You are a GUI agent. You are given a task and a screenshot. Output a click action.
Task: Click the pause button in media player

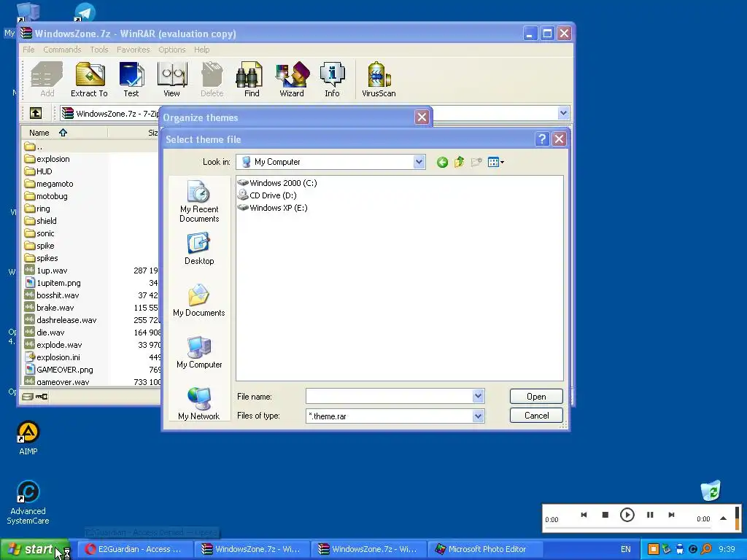(650, 515)
